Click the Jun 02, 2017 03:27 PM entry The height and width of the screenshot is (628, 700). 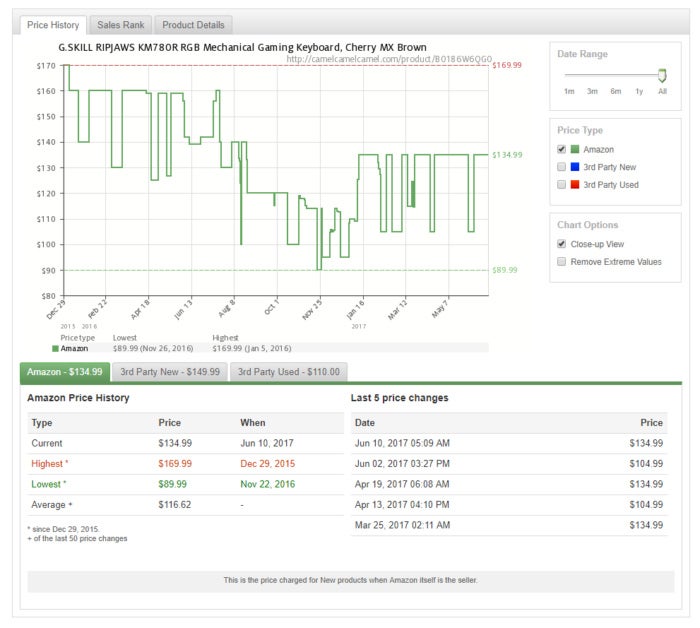point(402,464)
